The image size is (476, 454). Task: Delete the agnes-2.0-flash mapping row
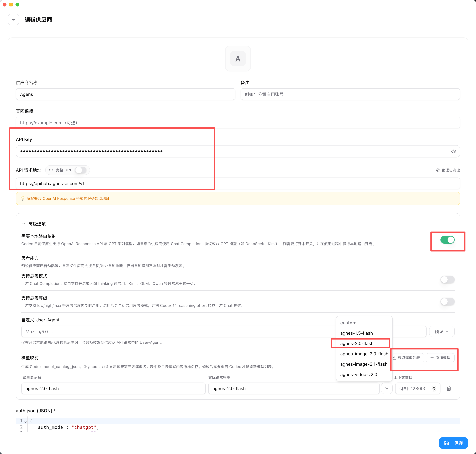click(449, 388)
